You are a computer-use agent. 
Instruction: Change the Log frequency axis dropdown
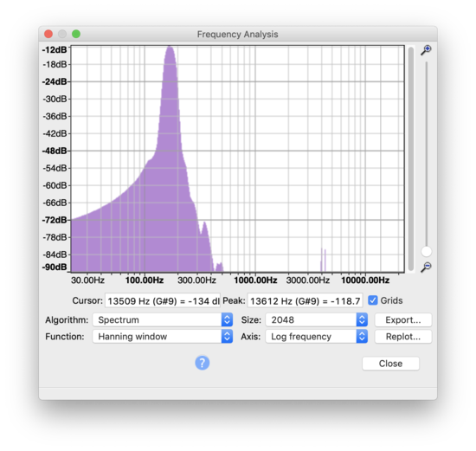(x=316, y=337)
